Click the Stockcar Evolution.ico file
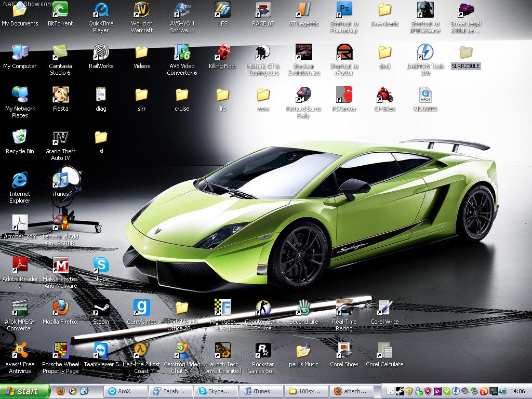 (x=303, y=52)
